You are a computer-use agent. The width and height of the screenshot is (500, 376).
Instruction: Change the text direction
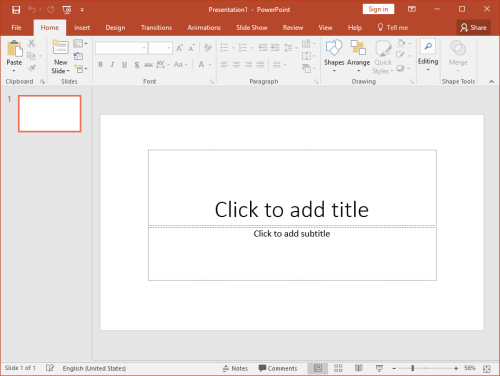point(308,43)
